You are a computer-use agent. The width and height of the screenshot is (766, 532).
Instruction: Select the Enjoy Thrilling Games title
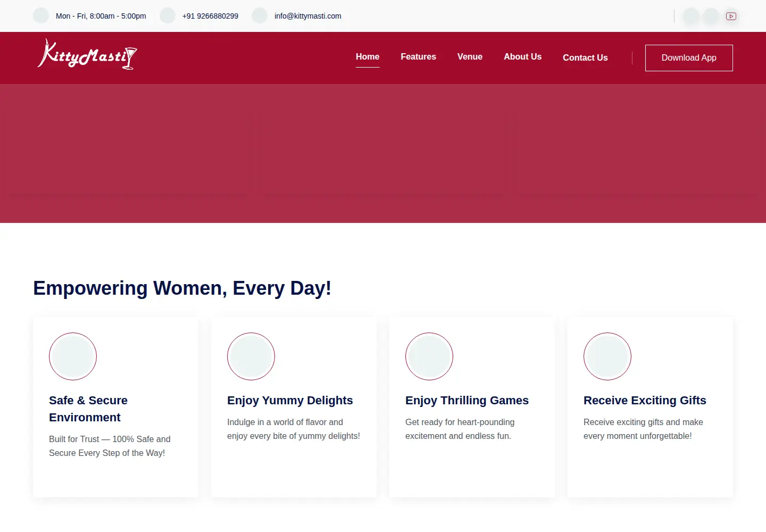tap(467, 401)
